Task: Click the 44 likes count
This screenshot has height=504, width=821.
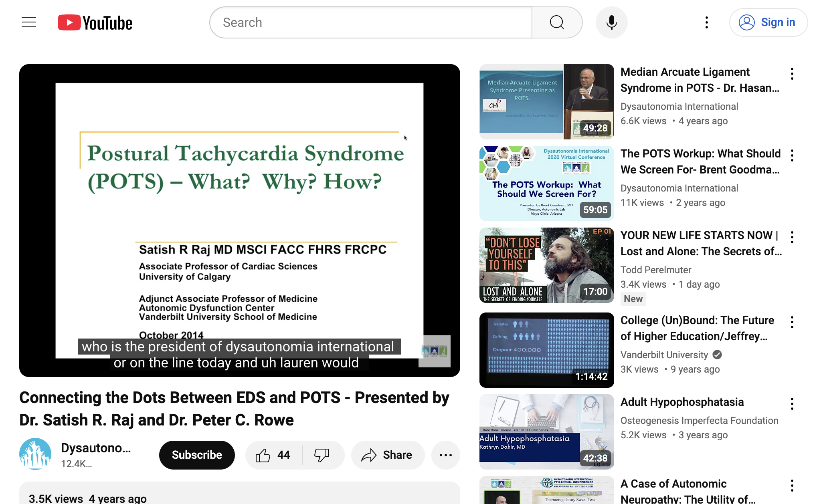Action: pos(283,455)
